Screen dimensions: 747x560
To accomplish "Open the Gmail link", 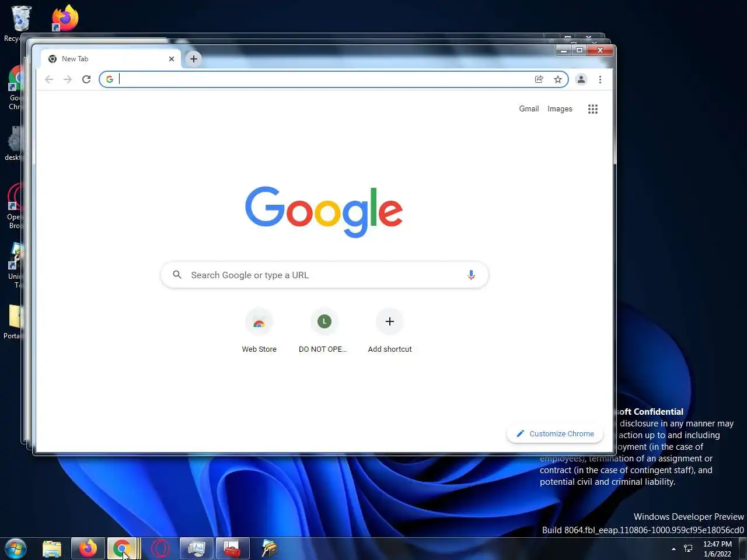I will (529, 108).
